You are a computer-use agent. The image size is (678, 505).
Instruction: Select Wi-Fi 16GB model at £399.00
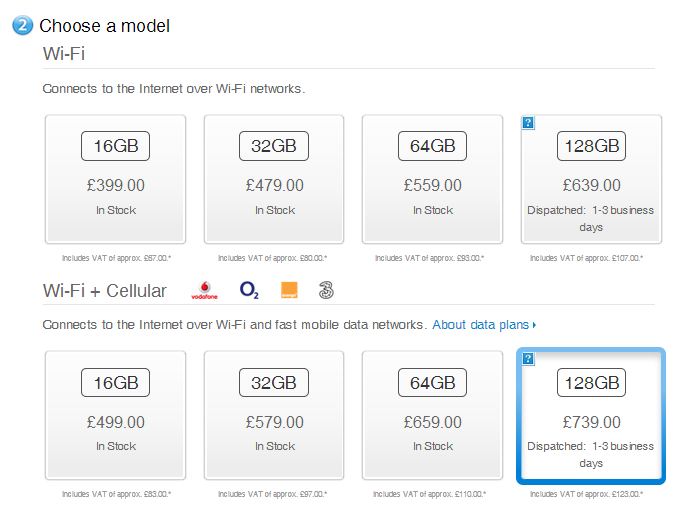point(115,178)
